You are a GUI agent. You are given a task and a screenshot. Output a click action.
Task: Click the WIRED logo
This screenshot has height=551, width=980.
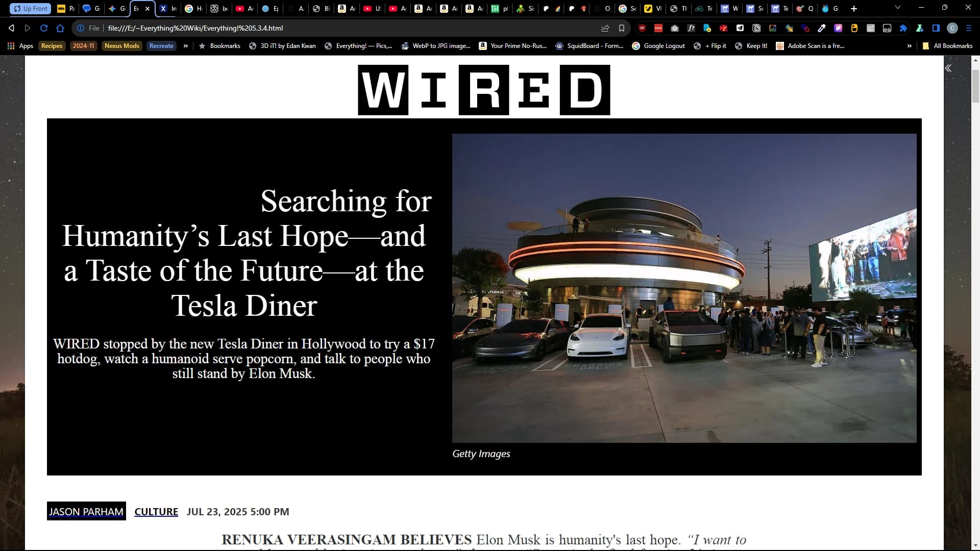click(484, 90)
